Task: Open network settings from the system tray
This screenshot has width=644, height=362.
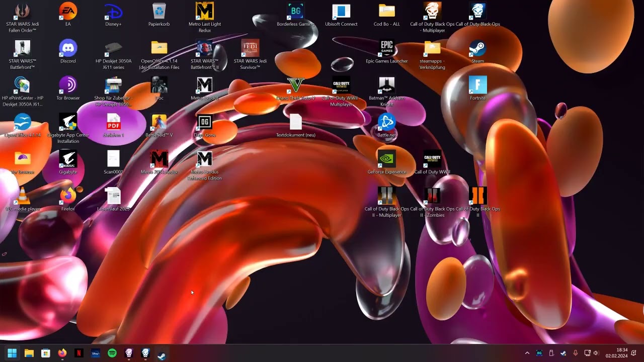Action: pyautogui.click(x=587, y=353)
